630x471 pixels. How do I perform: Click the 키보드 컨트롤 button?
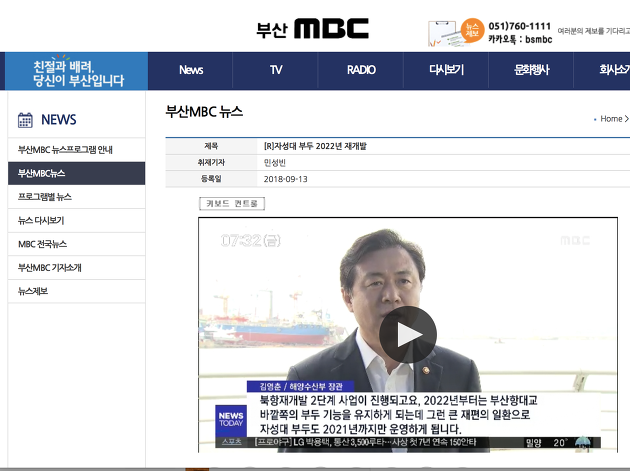pos(232,203)
